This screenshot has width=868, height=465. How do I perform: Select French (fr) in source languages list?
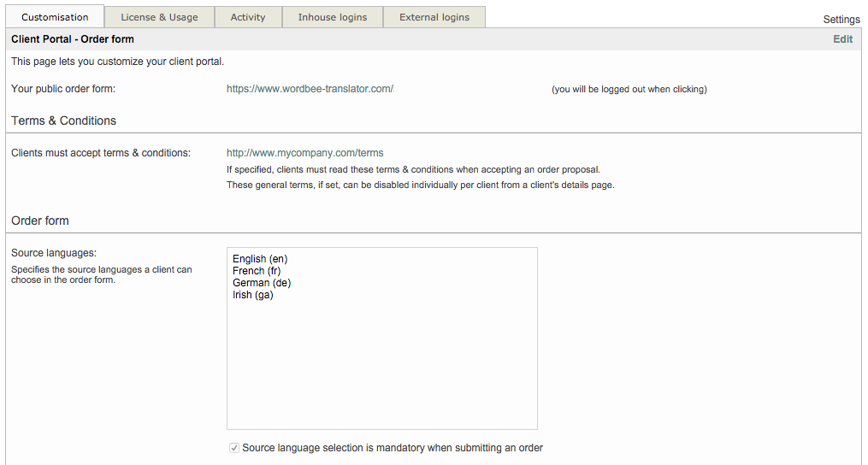(257, 271)
